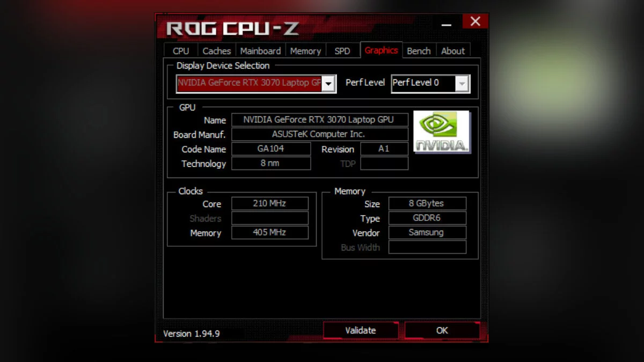Switch to the CPU tab
The image size is (644, 362).
pos(181,51)
